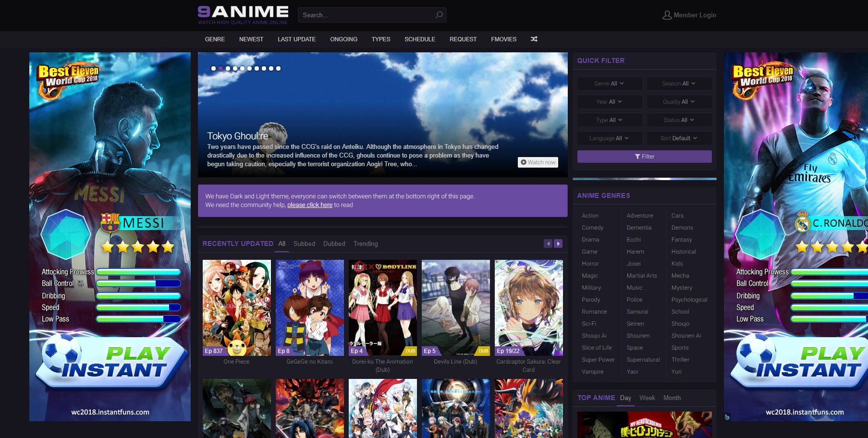
Task: Open the Psychological genre link
Action: (689, 300)
